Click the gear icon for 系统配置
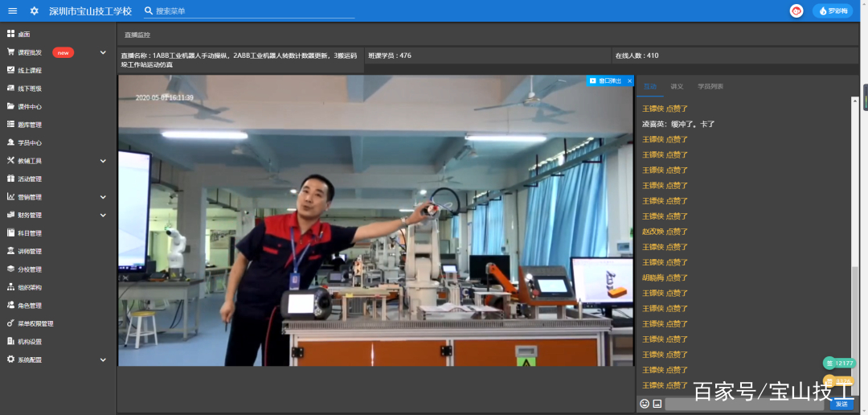 click(x=10, y=360)
